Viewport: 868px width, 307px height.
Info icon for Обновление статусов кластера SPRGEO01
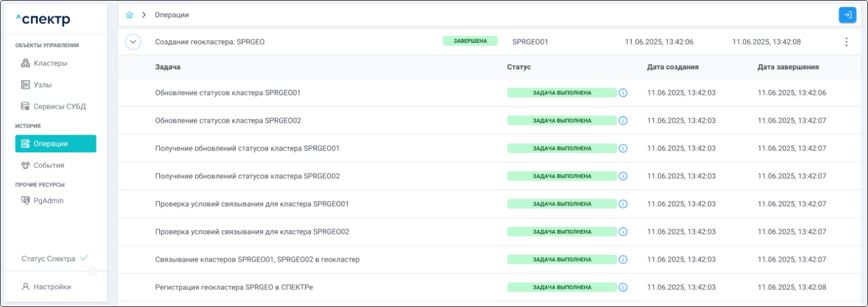(623, 93)
